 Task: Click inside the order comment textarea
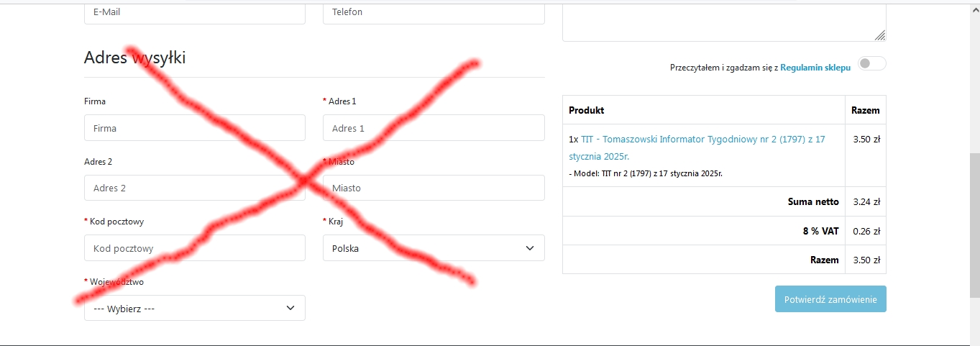724,20
